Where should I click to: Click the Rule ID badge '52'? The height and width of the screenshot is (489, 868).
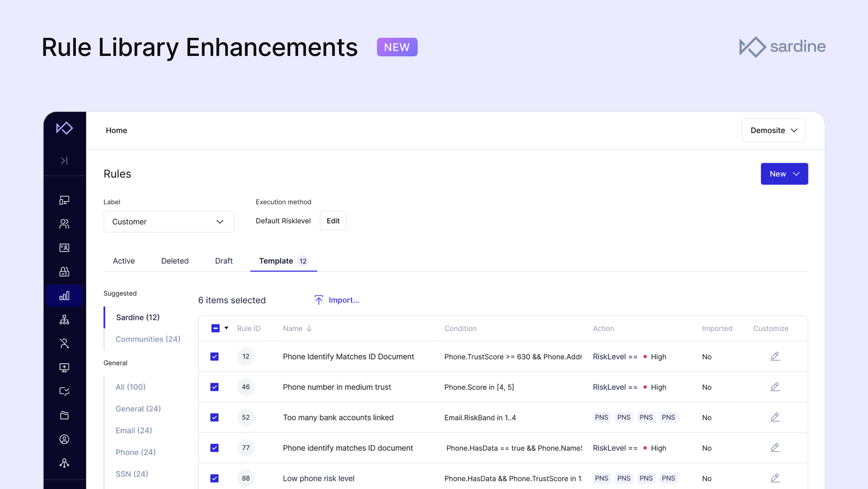(x=246, y=417)
